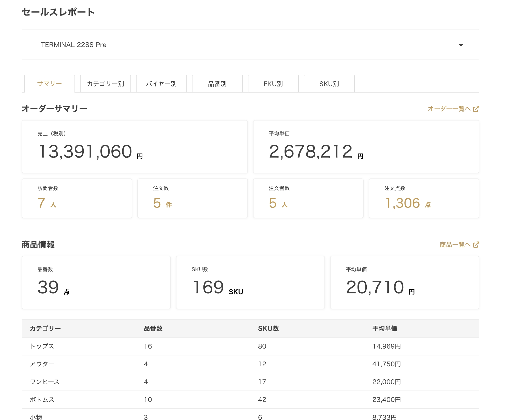Switch to the カテゴリー別 tab

click(x=105, y=84)
